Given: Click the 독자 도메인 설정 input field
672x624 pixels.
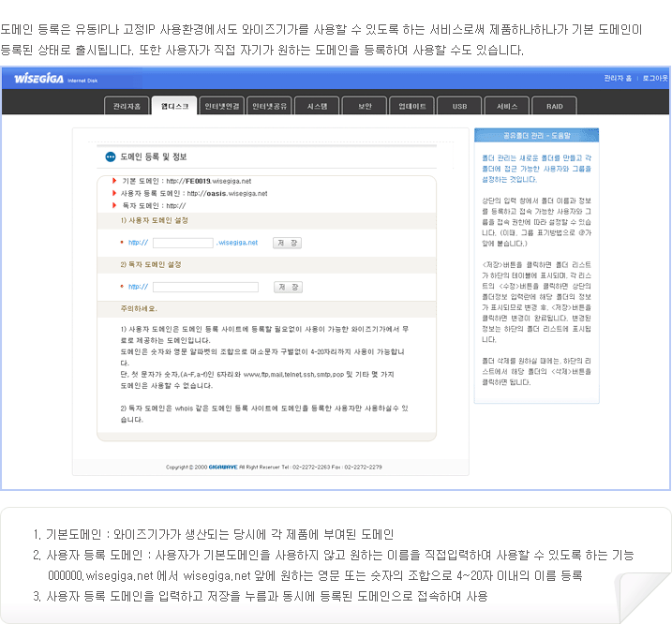Looking at the screenshot, I should [x=205, y=287].
